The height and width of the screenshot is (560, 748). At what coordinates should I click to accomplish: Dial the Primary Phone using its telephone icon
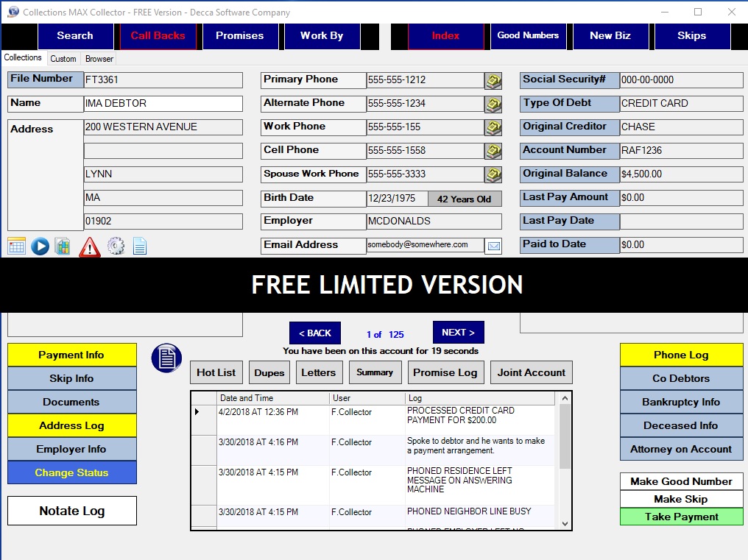point(493,80)
